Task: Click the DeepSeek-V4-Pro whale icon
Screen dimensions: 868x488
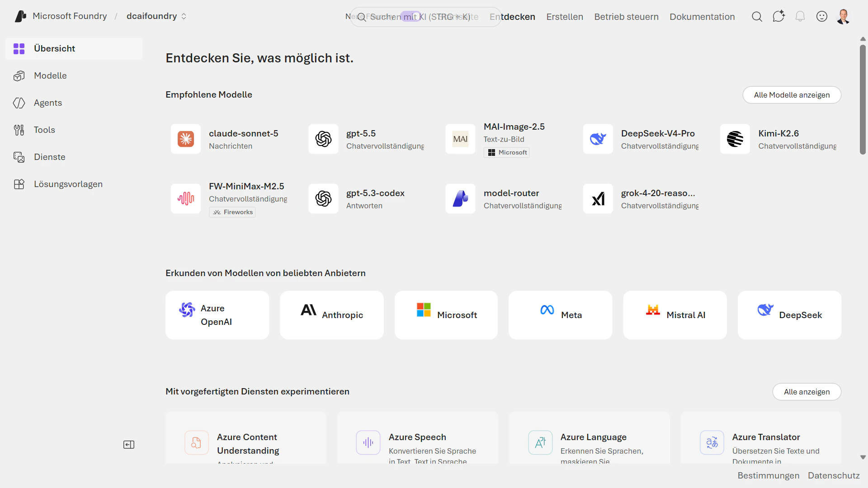Action: [598, 139]
